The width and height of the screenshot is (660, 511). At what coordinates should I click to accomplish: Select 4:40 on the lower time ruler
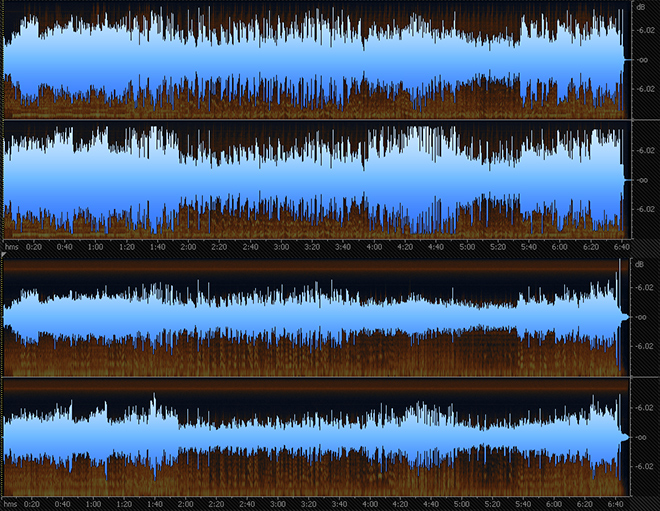pyautogui.click(x=431, y=504)
